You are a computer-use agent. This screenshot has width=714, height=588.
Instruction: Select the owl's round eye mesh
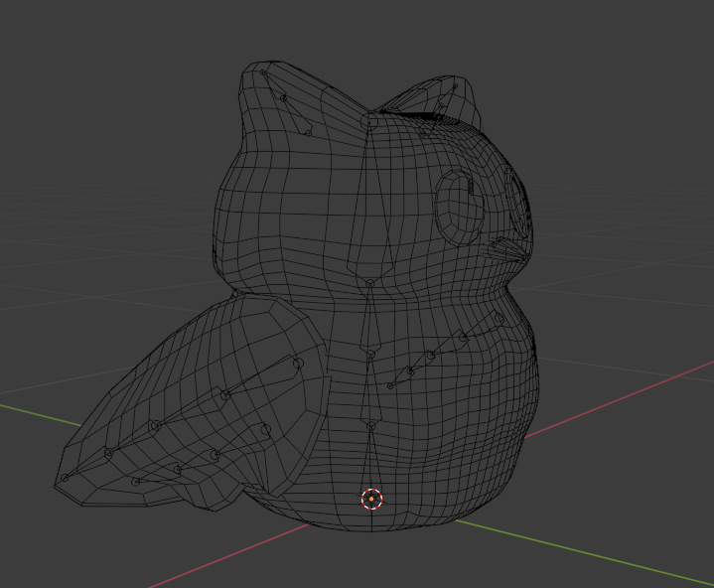point(460,207)
